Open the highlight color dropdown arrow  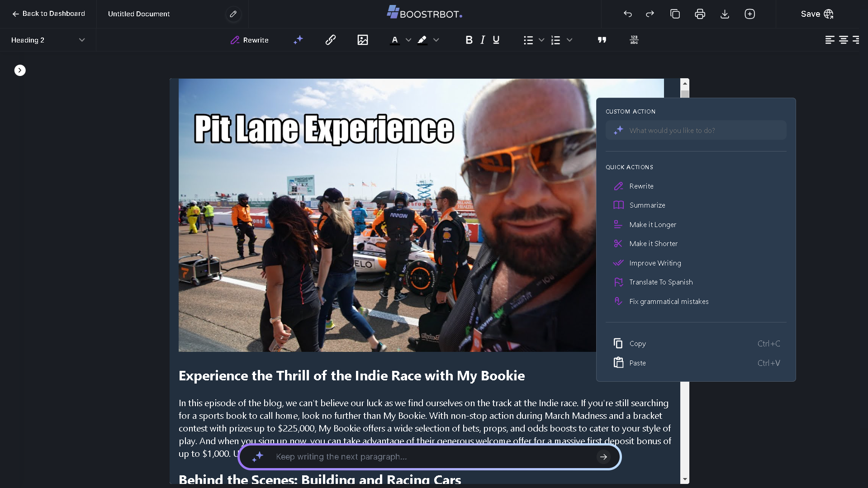[436, 40]
